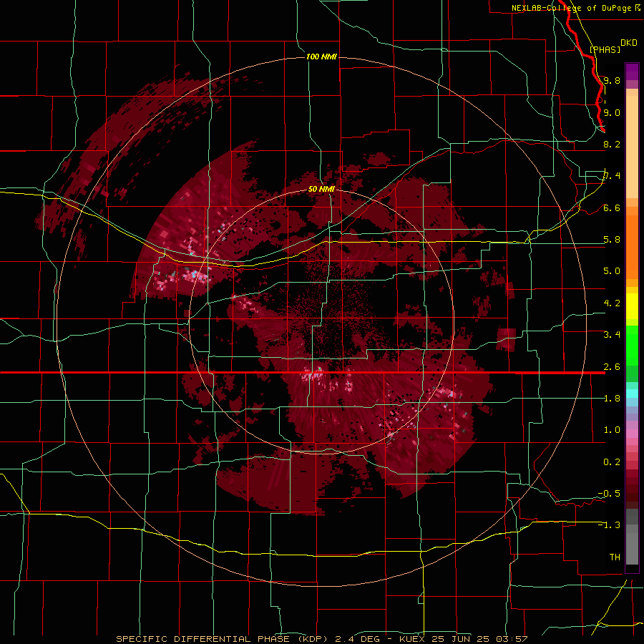Click the 1.8 value on color scale

(612, 399)
